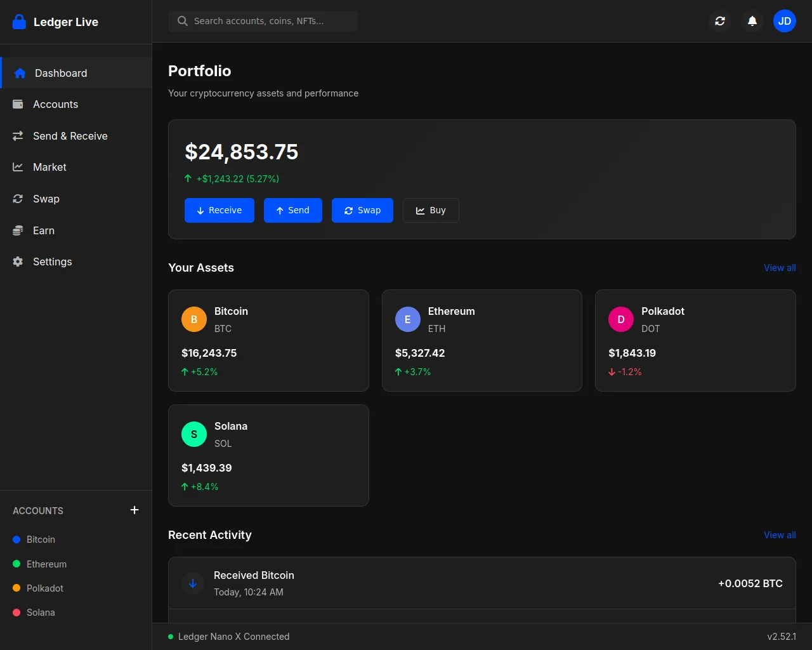Go to Accounts section

point(76,104)
